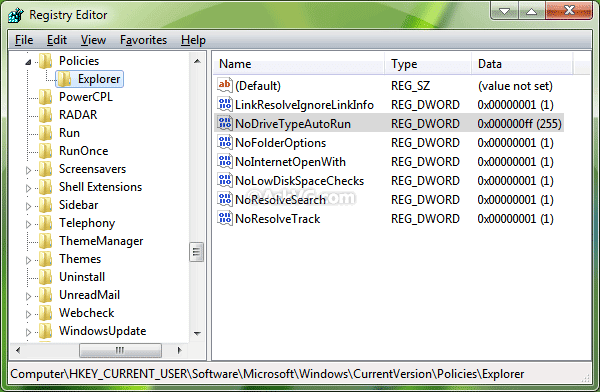
Task: Click the PowerCPL folder icon
Action: pos(46,97)
